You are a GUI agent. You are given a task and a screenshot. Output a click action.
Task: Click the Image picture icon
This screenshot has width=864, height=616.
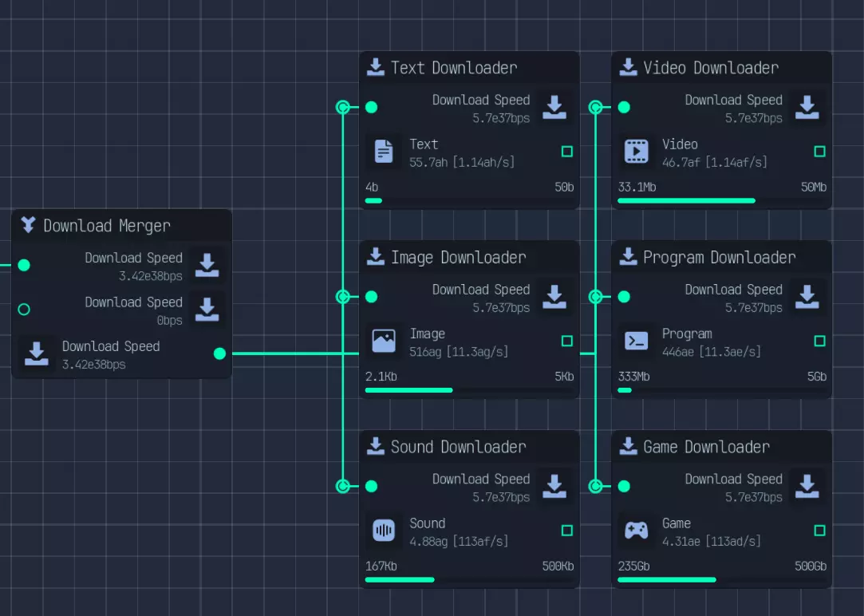point(384,341)
